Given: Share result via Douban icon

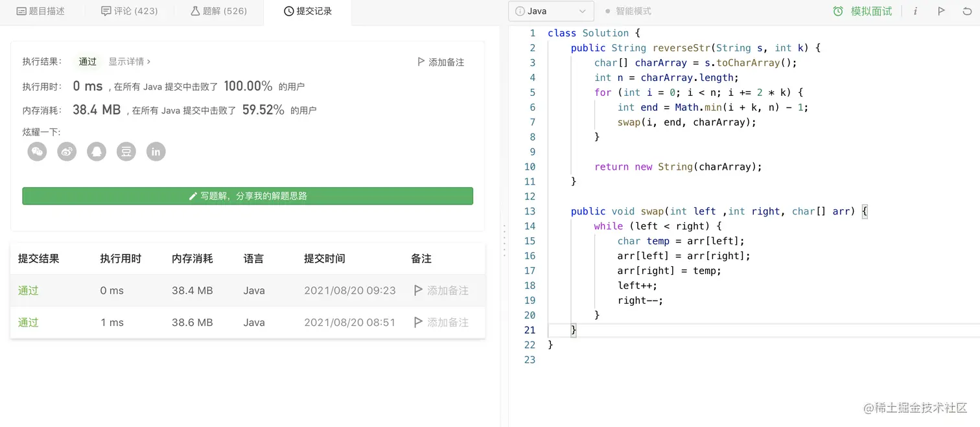Looking at the screenshot, I should (x=126, y=152).
